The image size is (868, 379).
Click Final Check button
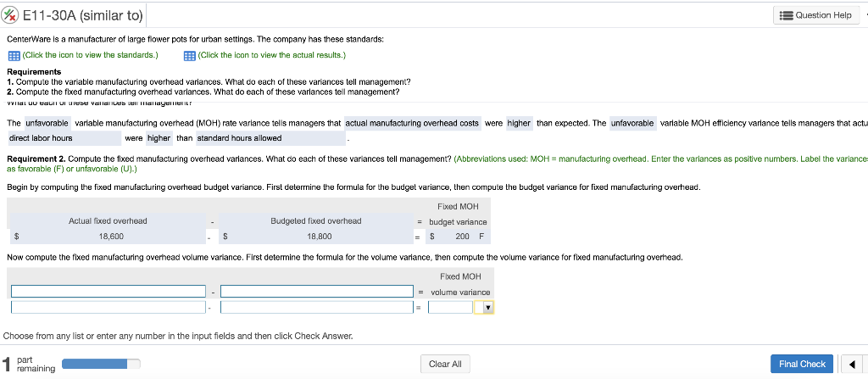point(802,364)
